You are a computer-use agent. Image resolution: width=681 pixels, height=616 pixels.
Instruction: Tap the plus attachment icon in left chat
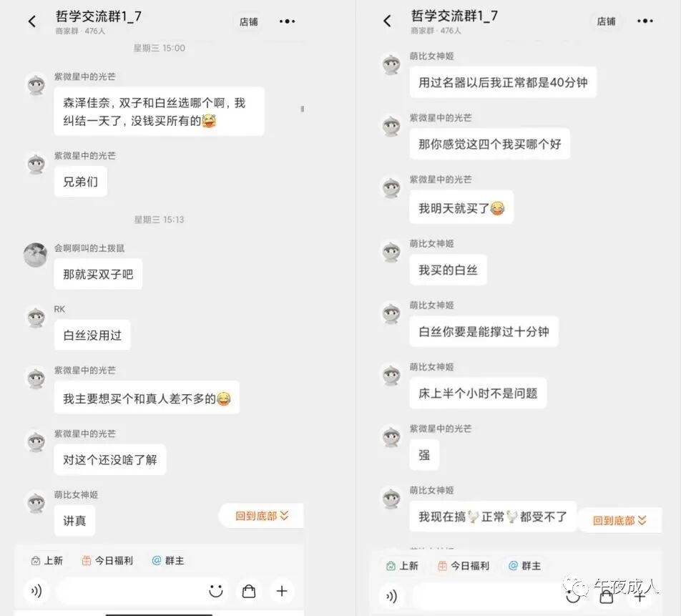click(282, 591)
